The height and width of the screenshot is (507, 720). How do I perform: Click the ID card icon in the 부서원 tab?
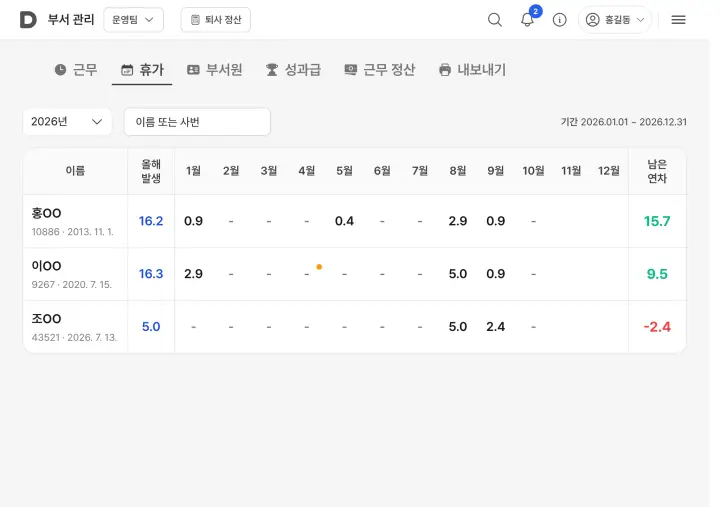193,70
